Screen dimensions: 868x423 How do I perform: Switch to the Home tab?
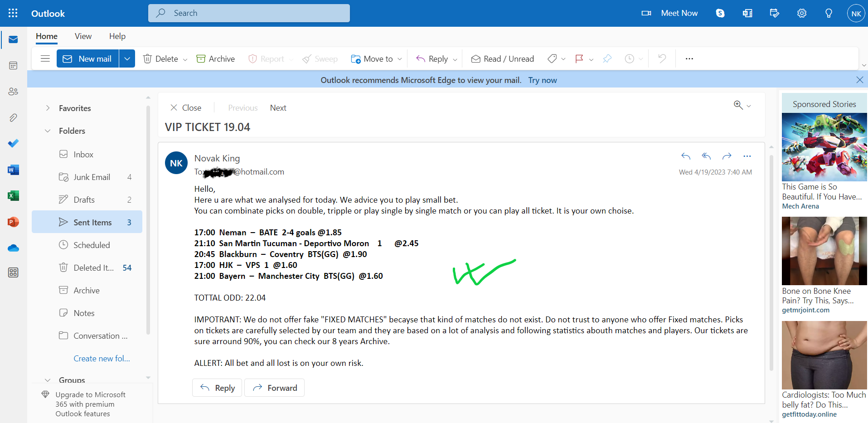point(47,36)
